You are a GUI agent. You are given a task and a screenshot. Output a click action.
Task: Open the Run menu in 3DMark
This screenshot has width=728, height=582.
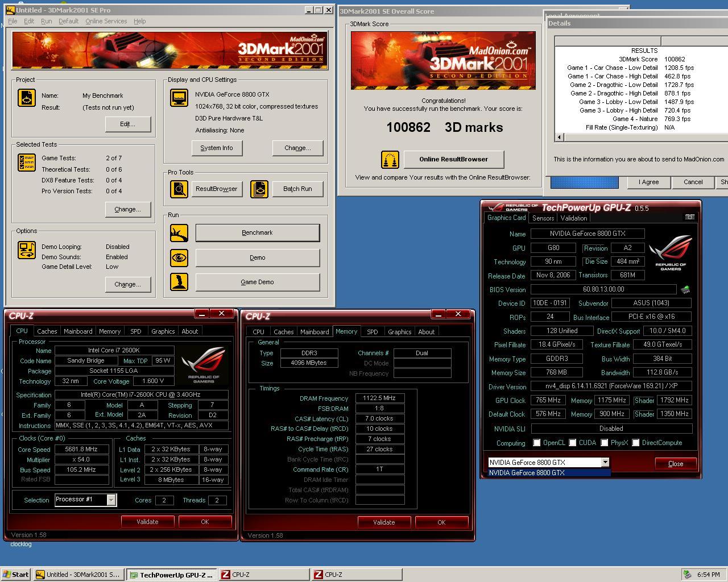tap(47, 21)
